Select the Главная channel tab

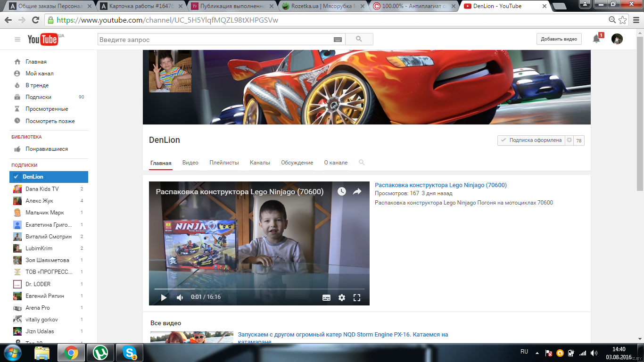click(161, 163)
